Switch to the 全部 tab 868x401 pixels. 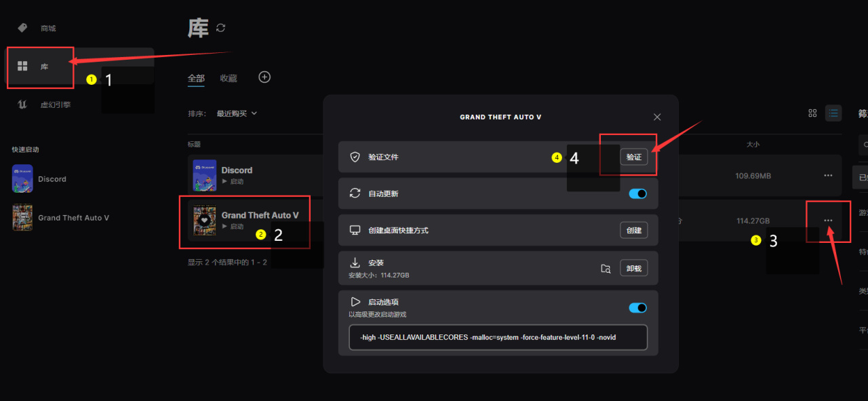(196, 78)
